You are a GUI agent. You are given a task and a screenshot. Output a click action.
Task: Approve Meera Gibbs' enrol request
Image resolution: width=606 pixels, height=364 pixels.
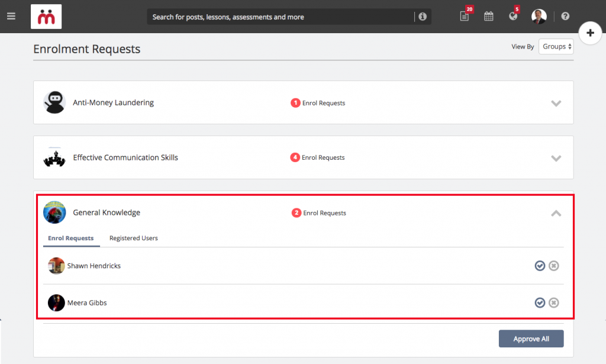pyautogui.click(x=540, y=302)
